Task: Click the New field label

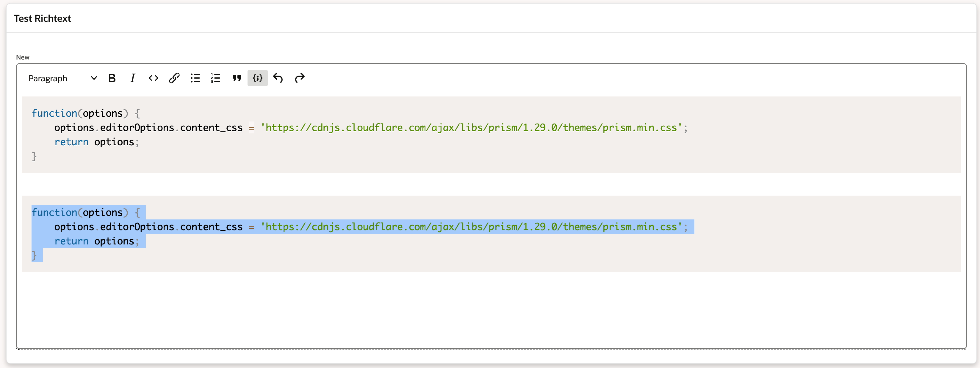Action: pyautogui.click(x=22, y=57)
